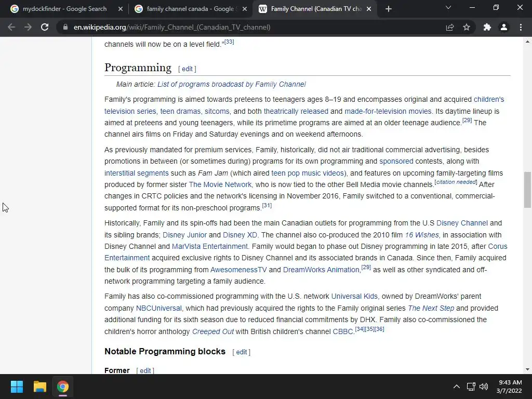Open Universal Kids link
Viewport: 532px width, 399px height.
click(354, 296)
